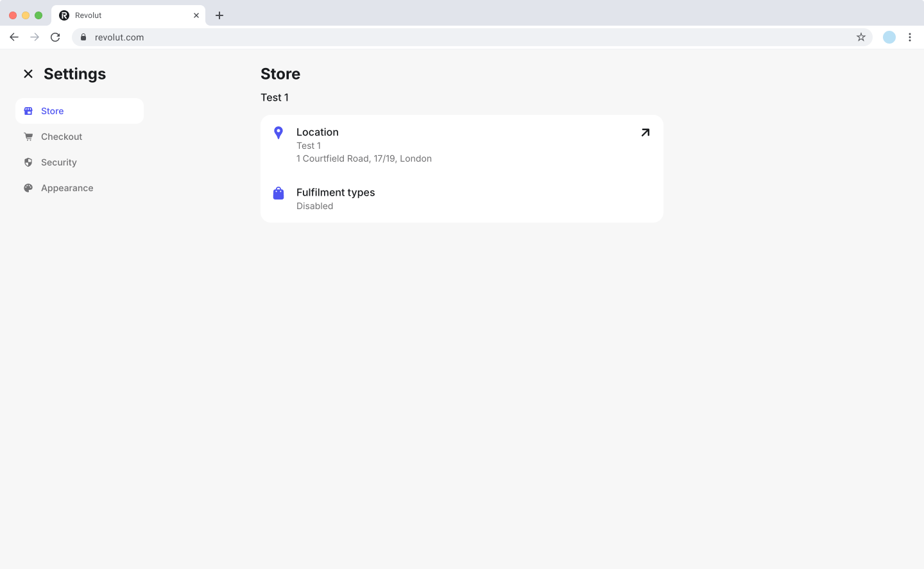Viewport: 924px width, 569px height.
Task: Open the browser three-dot menu
Action: pyautogui.click(x=909, y=37)
